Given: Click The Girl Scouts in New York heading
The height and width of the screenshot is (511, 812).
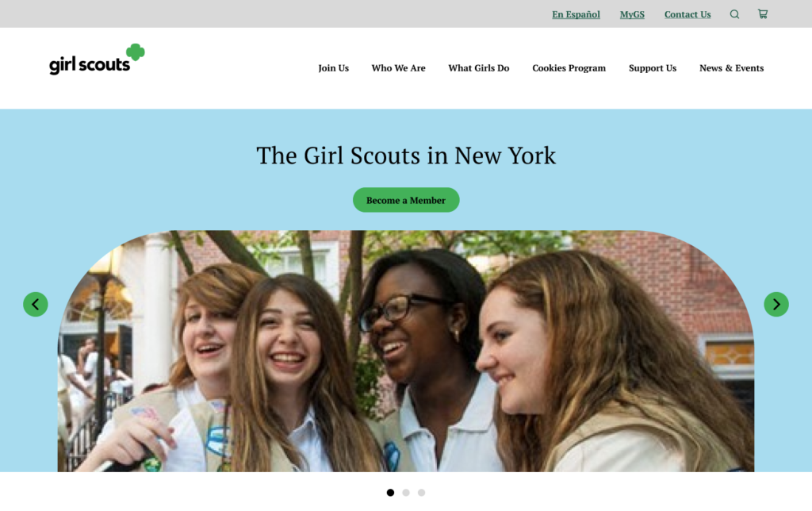Looking at the screenshot, I should [406, 156].
